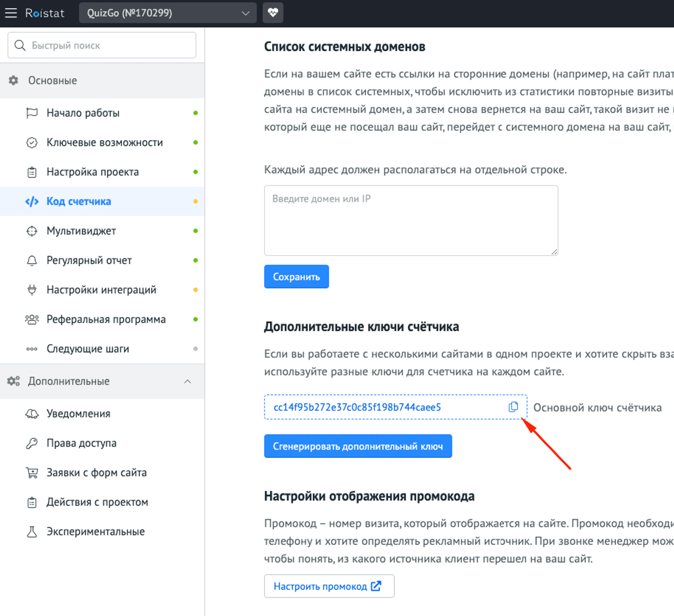Open Заявки с форм сайта
The height and width of the screenshot is (616, 674).
[x=96, y=473]
